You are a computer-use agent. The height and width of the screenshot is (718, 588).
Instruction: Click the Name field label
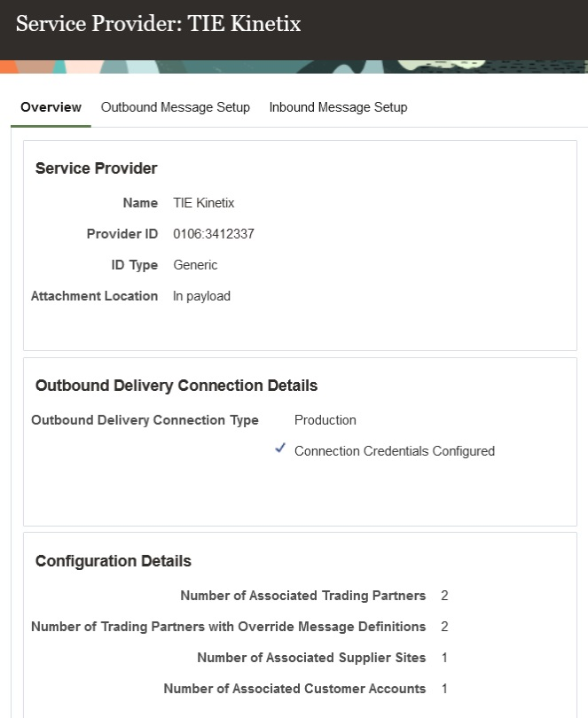140,202
